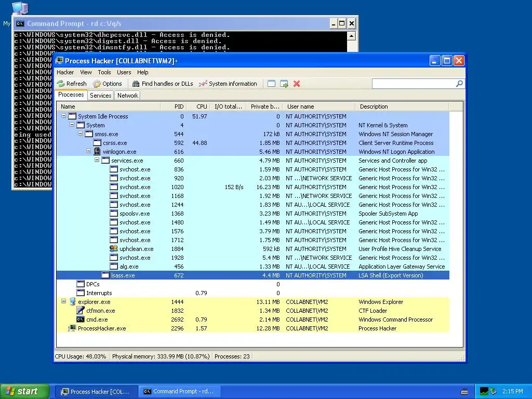Sort by the CPU column header
The width and height of the screenshot is (532, 399).
[x=198, y=107]
